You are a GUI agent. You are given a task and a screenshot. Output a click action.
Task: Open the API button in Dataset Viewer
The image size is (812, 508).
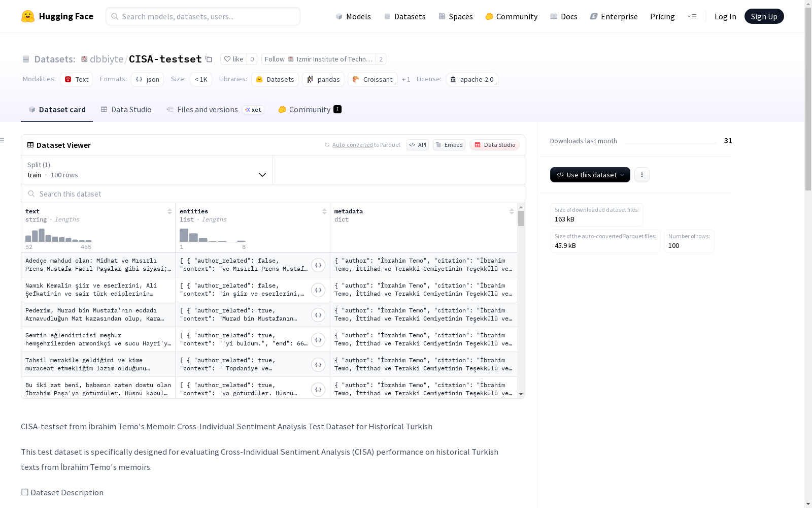coord(418,145)
